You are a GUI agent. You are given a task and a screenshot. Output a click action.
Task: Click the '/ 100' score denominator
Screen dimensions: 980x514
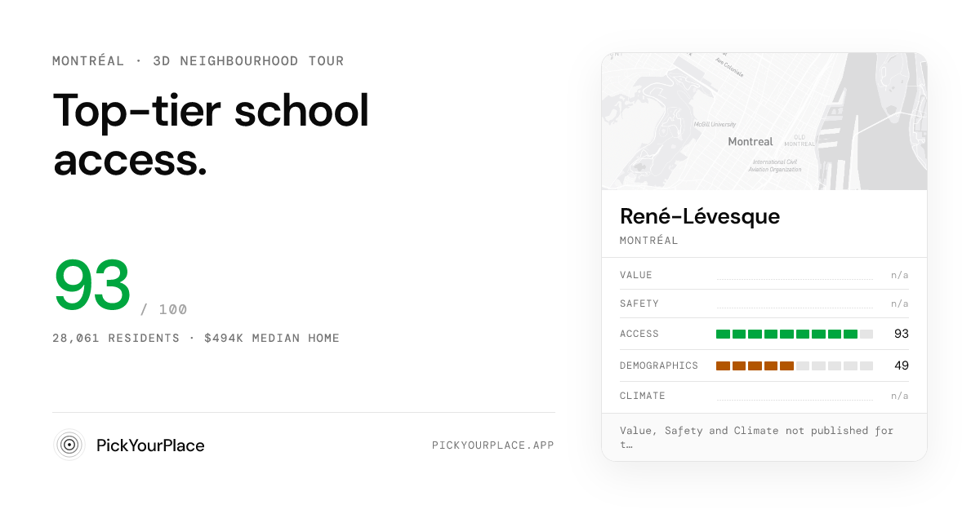(164, 310)
